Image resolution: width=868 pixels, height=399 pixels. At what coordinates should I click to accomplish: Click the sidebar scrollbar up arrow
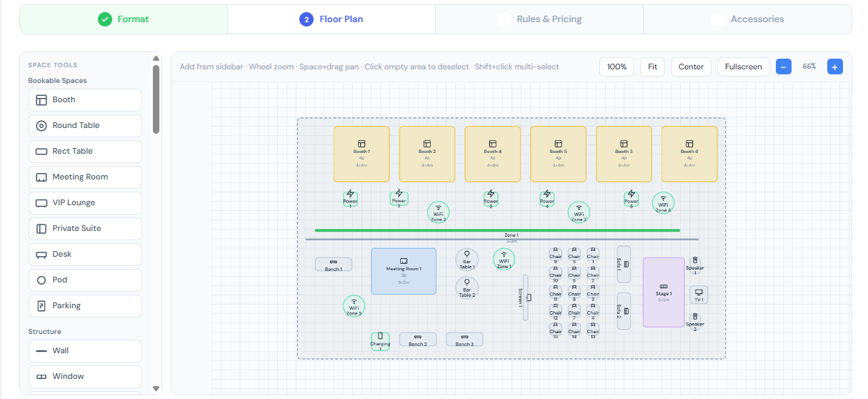tap(156, 59)
